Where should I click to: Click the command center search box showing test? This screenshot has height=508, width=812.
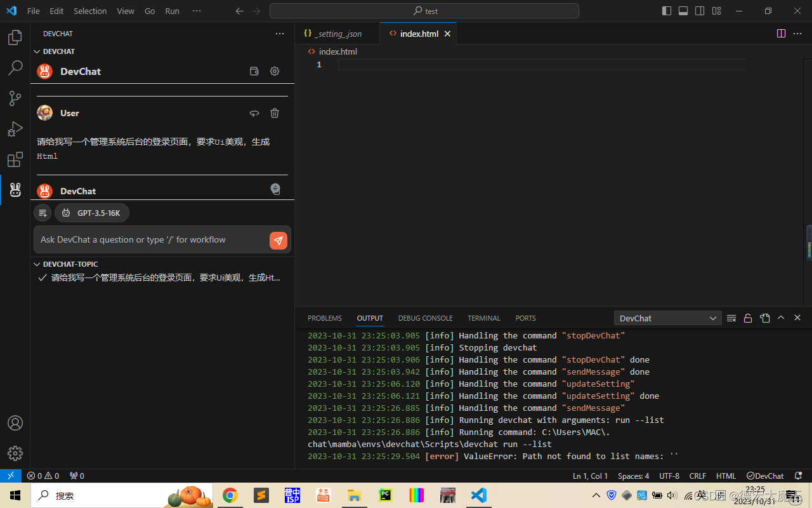424,11
